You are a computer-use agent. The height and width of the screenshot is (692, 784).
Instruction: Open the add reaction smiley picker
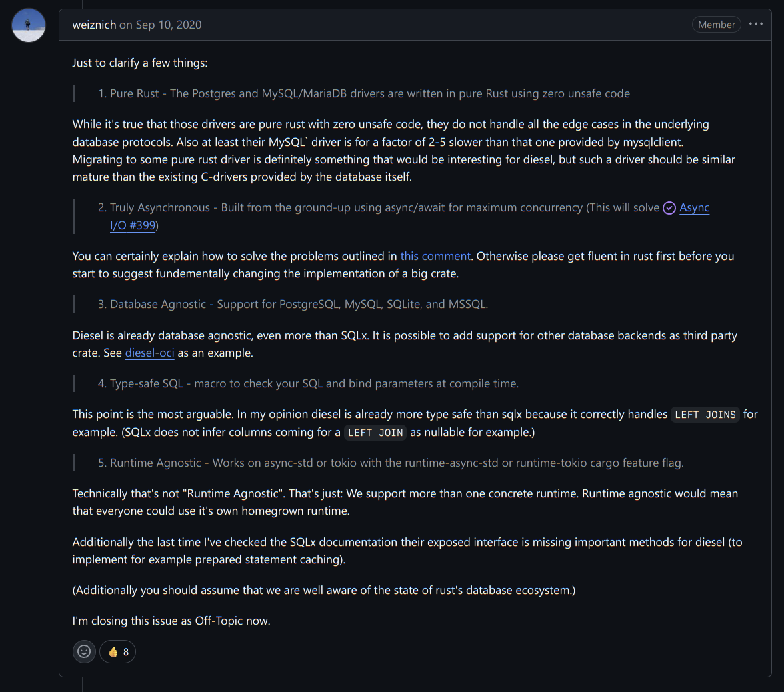pos(84,651)
